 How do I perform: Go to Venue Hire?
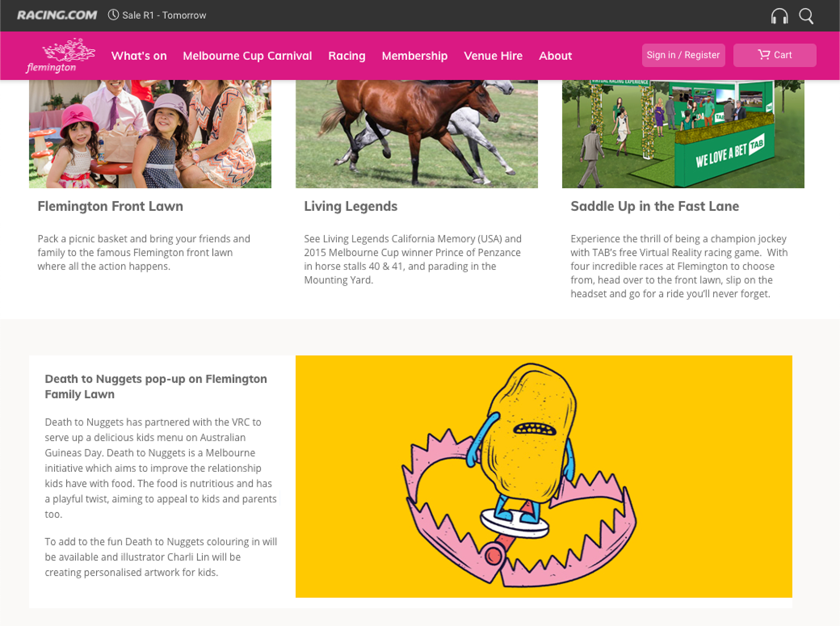tap(493, 56)
